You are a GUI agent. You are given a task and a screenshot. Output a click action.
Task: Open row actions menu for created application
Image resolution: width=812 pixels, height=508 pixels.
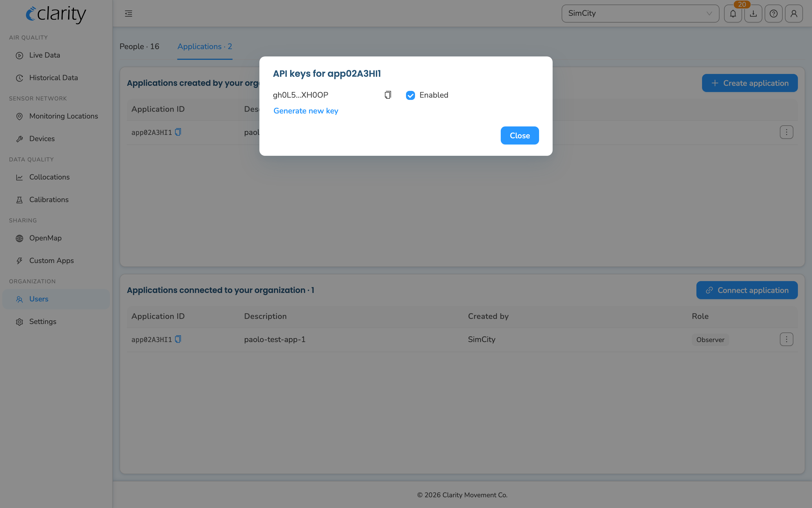(786, 132)
